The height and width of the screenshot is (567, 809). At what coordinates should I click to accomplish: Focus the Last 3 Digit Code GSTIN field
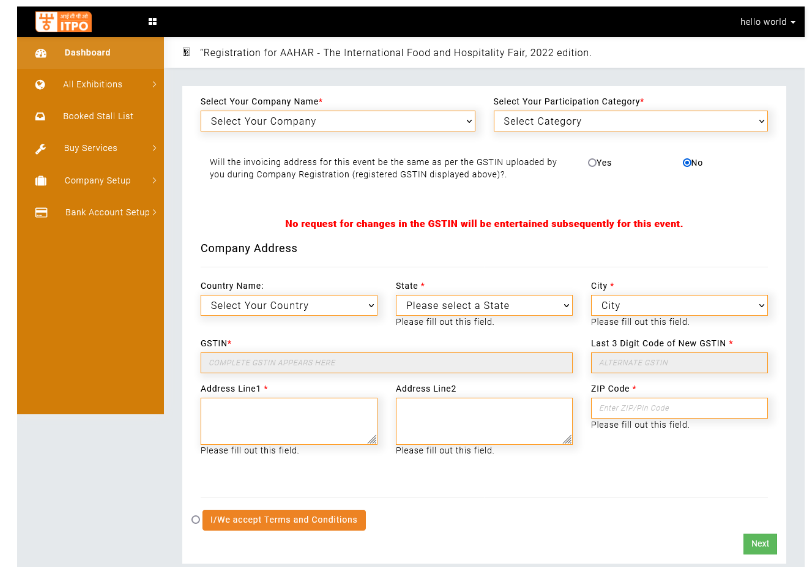click(679, 363)
